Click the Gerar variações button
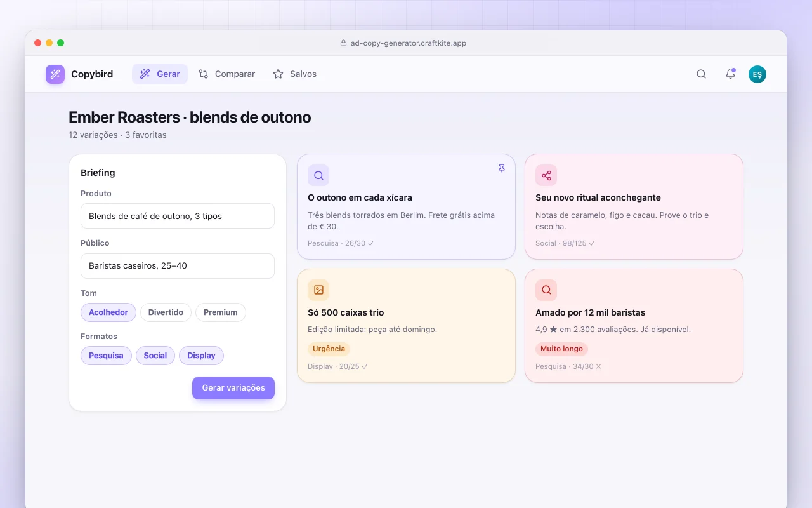Screen dimensions: 812x508 point(233,388)
